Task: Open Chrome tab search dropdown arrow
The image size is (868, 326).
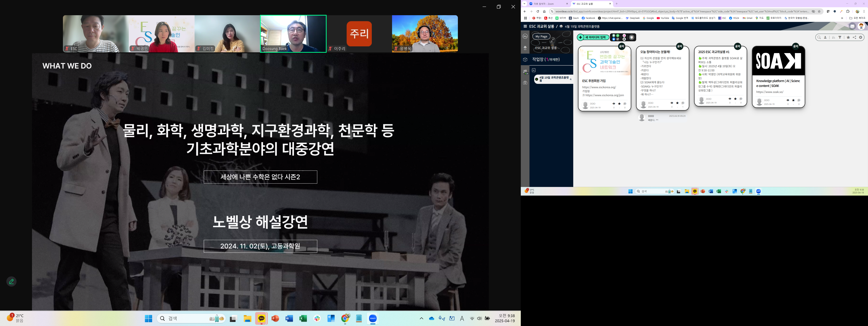Action: pyautogui.click(x=524, y=4)
